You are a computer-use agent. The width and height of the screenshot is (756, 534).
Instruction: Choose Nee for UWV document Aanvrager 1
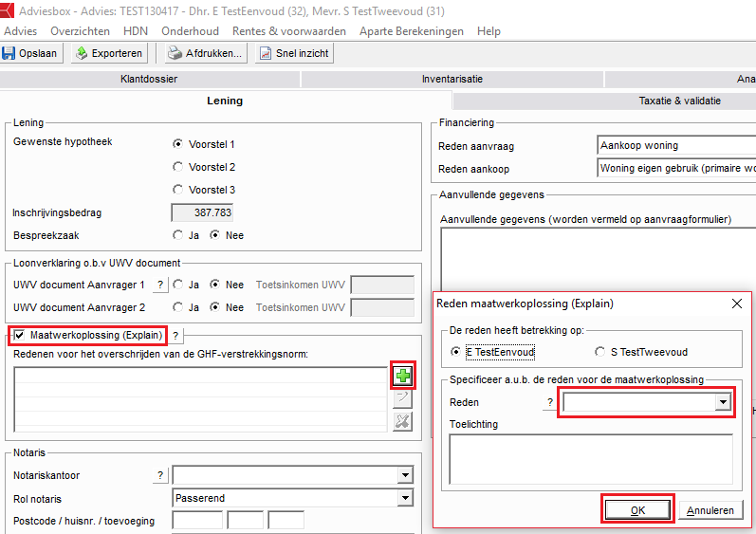pos(214,285)
